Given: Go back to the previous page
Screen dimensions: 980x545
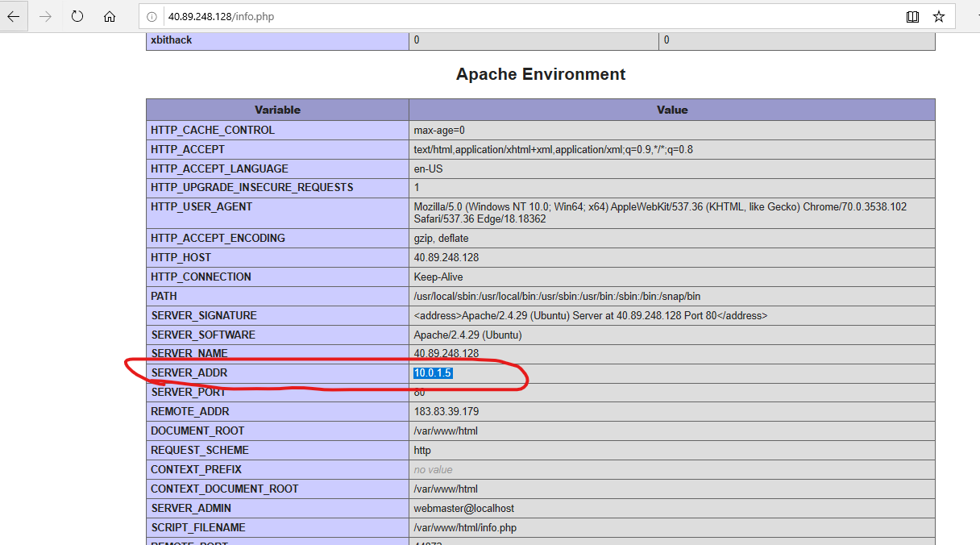Looking at the screenshot, I should 14,16.
